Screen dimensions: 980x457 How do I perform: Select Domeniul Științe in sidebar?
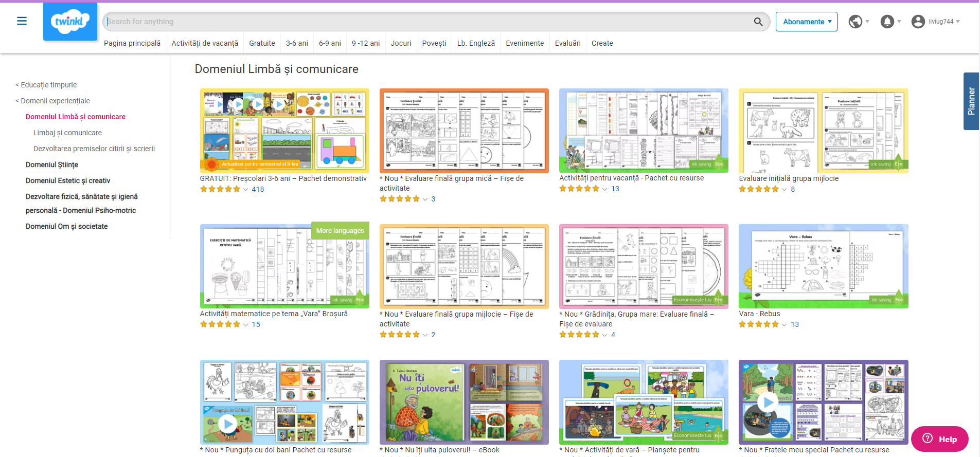point(52,164)
